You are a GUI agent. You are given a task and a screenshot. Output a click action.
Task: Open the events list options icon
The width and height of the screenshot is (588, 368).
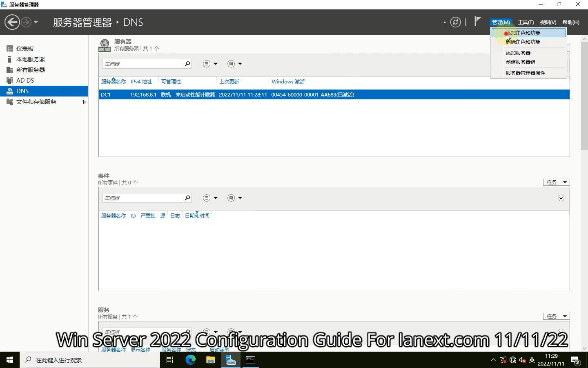[207, 198]
